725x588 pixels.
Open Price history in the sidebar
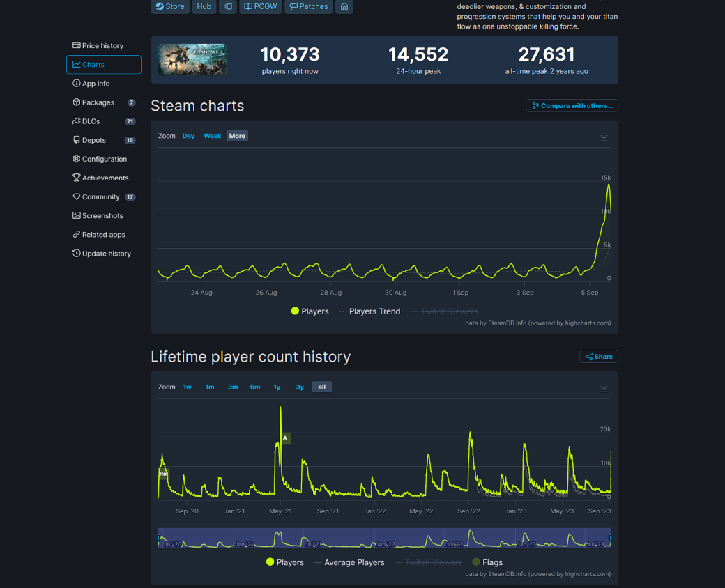coord(104,46)
